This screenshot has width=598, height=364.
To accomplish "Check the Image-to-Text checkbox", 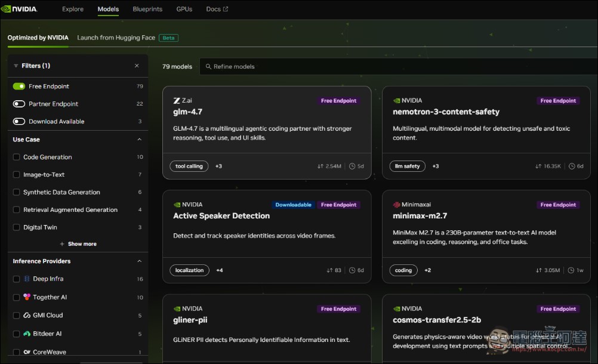I will (x=16, y=175).
